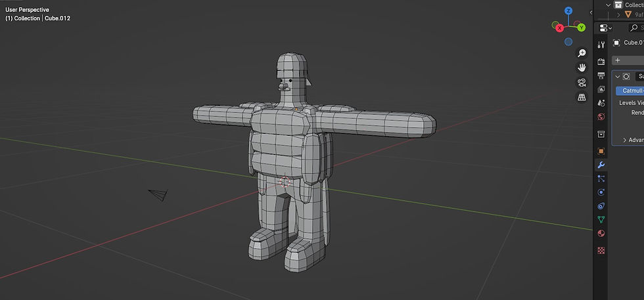Click the Collection box icon in outliner
The height and width of the screenshot is (300, 644).
point(618,5)
